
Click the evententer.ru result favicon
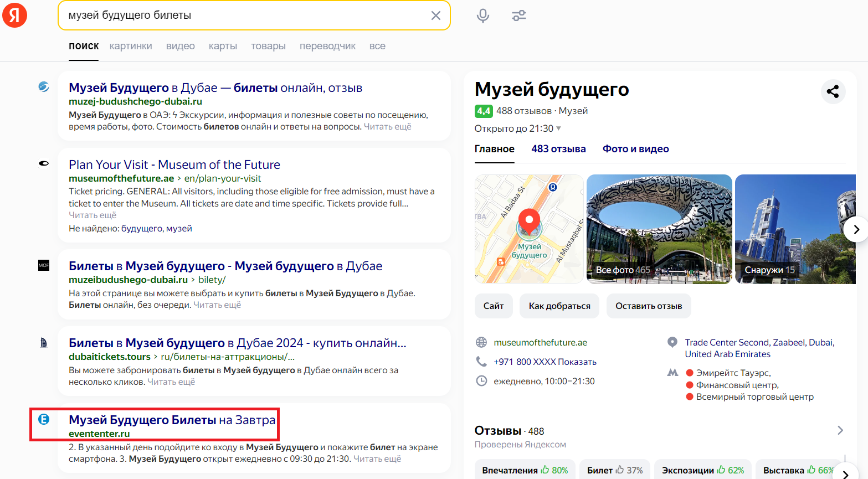(44, 419)
